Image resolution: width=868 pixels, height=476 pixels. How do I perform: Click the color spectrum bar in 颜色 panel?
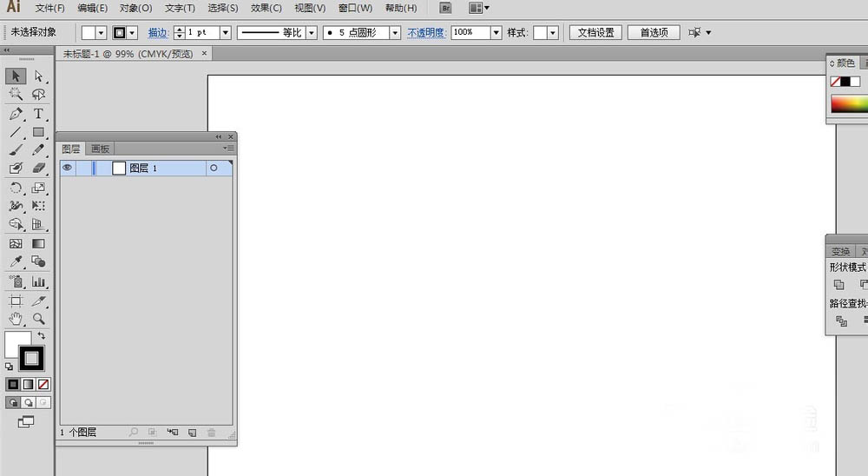tap(849, 103)
